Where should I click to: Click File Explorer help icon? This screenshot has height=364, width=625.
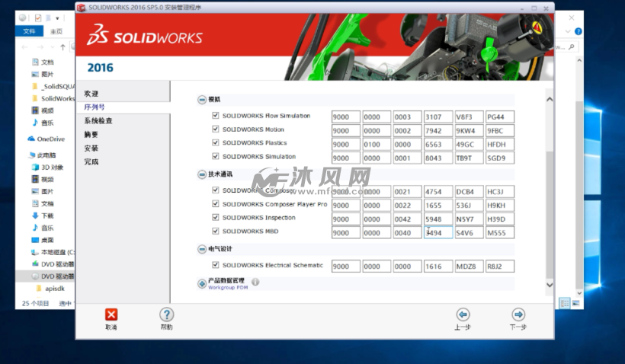coord(579,31)
